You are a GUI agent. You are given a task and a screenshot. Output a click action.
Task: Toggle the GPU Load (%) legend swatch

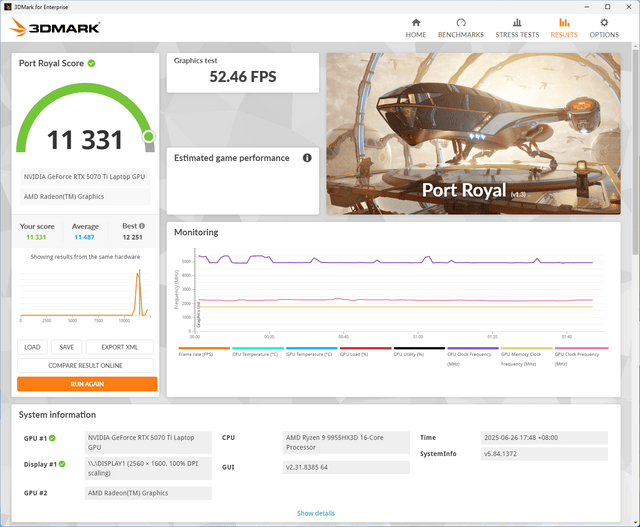(x=365, y=348)
